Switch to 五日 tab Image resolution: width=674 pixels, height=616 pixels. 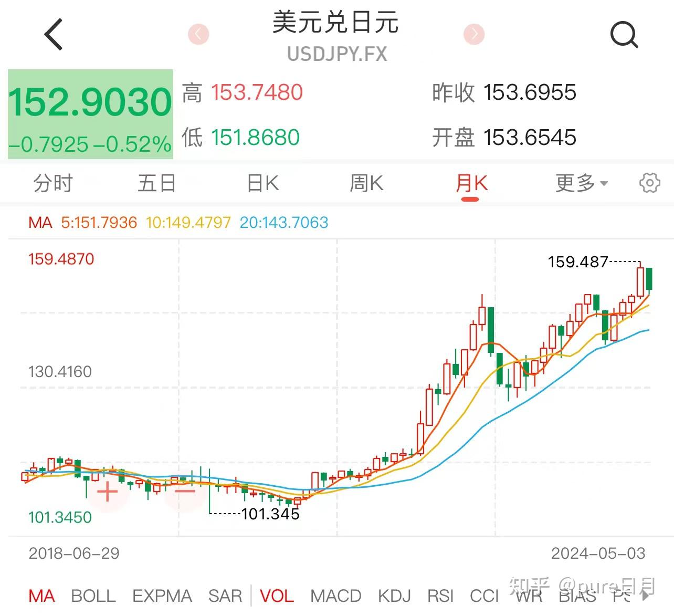[156, 183]
